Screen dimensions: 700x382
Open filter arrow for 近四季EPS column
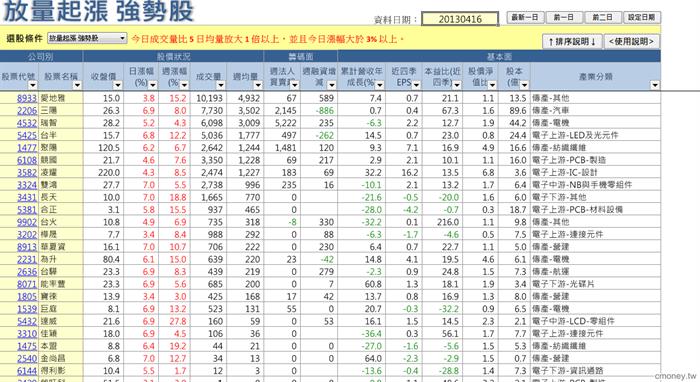417,85
